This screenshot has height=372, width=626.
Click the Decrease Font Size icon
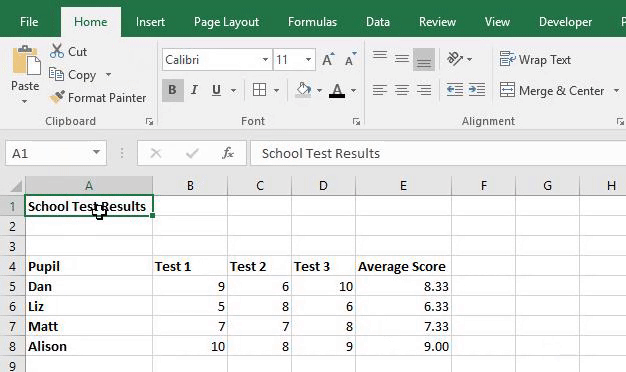[x=351, y=59]
